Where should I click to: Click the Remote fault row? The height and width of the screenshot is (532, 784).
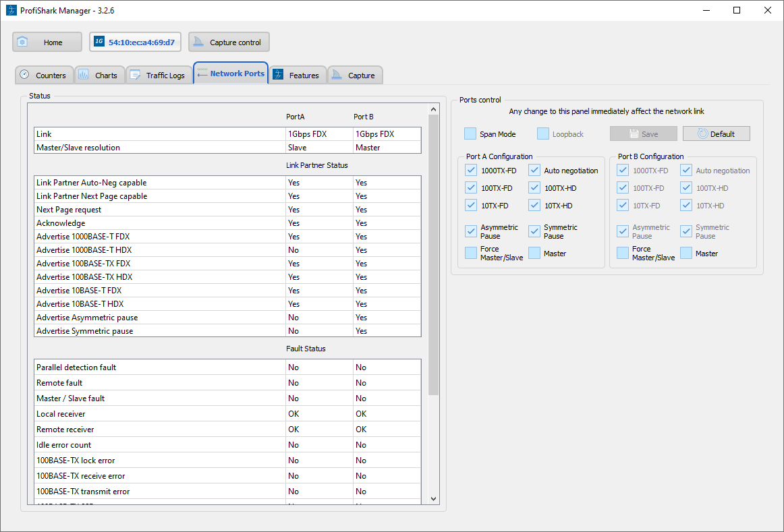(x=227, y=382)
